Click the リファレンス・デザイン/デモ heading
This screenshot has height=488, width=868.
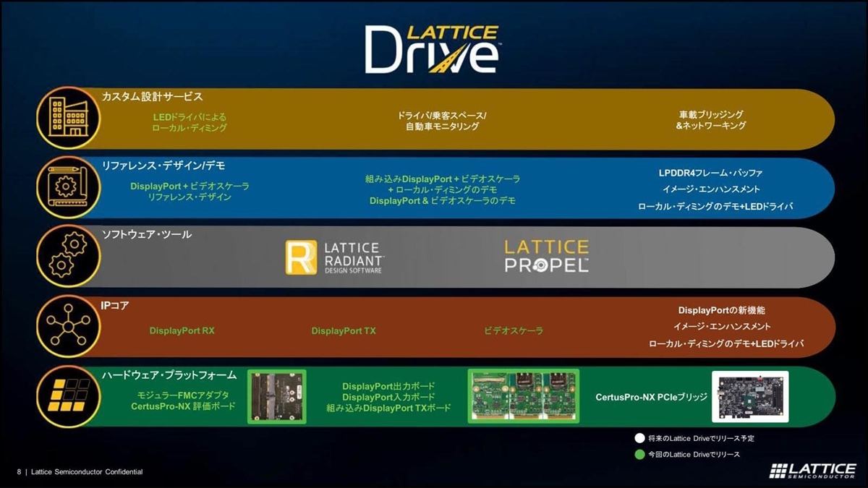[x=163, y=166]
